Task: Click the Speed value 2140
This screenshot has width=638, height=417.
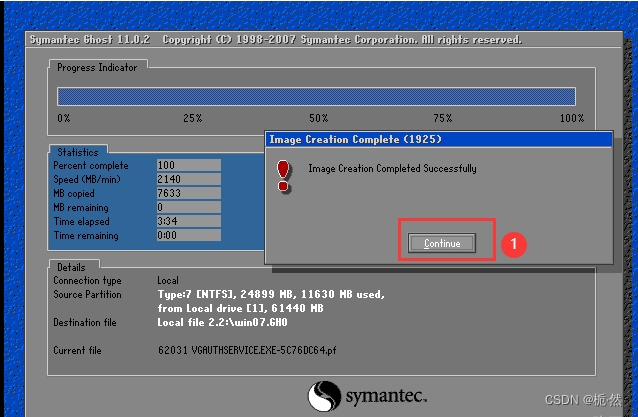Action: click(x=189, y=179)
